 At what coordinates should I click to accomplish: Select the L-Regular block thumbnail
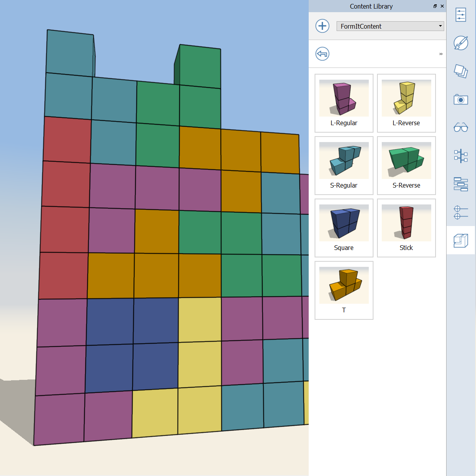[x=344, y=103]
